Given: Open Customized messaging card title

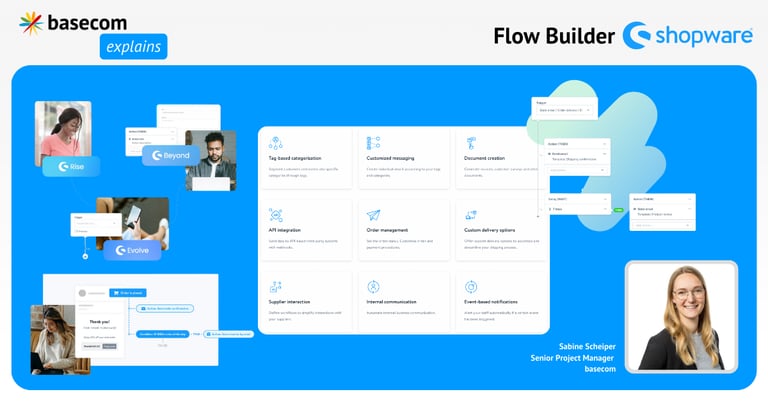Looking at the screenshot, I should coord(390,158).
